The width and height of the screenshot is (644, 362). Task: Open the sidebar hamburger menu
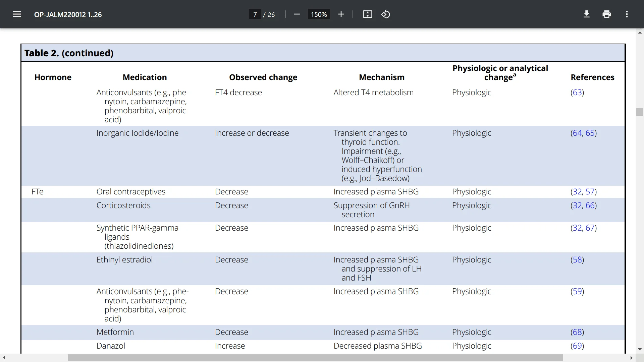pyautogui.click(x=17, y=14)
